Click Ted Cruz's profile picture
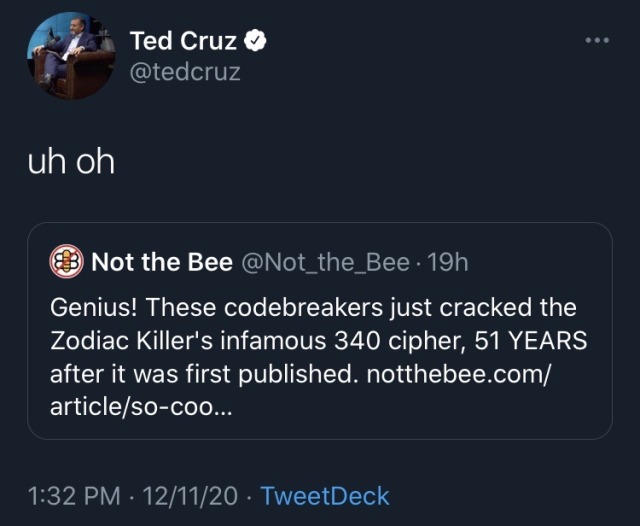The image size is (640, 526). coord(71,57)
